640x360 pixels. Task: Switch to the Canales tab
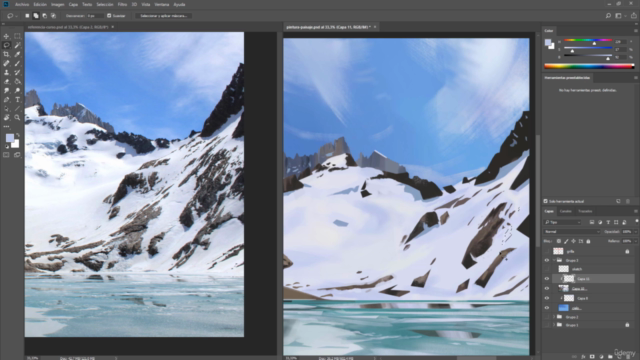pos(565,211)
